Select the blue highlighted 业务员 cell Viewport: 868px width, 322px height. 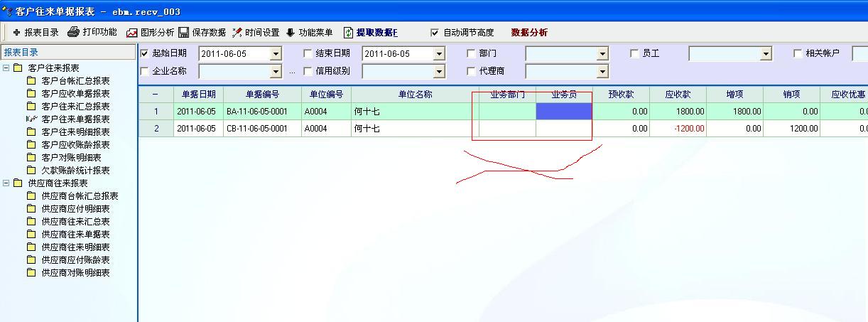[x=563, y=112]
